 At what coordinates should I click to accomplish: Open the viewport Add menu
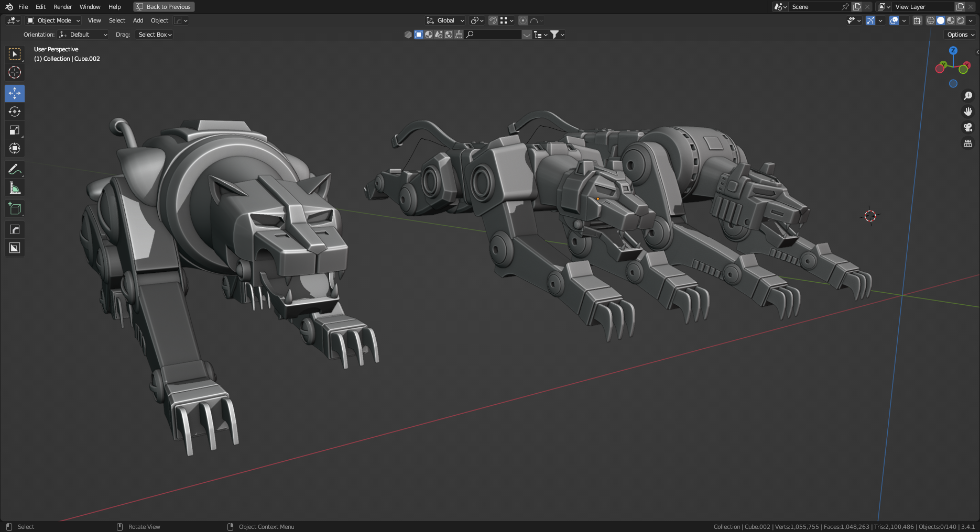138,20
